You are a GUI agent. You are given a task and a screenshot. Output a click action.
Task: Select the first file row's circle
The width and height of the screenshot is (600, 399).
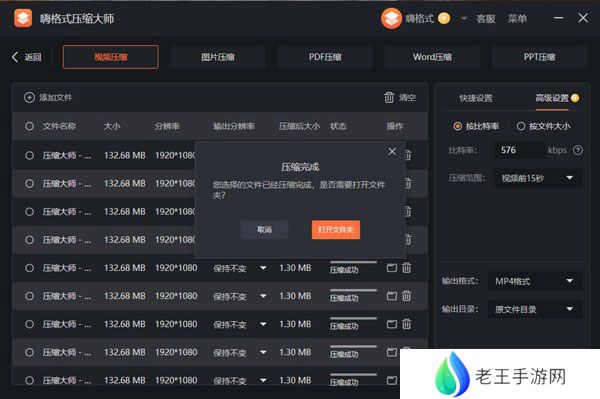tap(29, 155)
